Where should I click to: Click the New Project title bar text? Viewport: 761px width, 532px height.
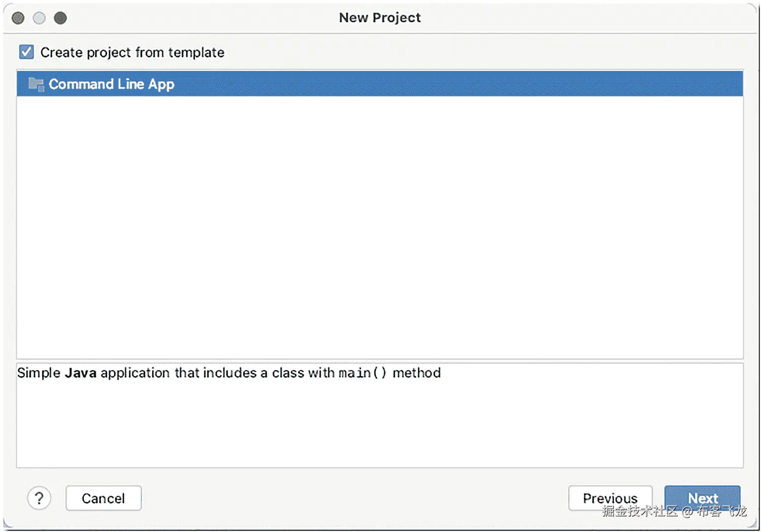click(x=379, y=18)
